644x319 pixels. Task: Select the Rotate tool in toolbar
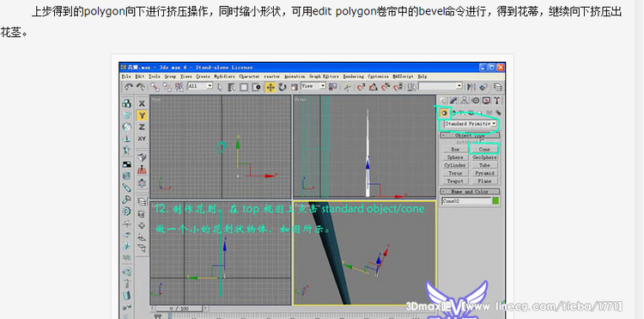(283, 87)
